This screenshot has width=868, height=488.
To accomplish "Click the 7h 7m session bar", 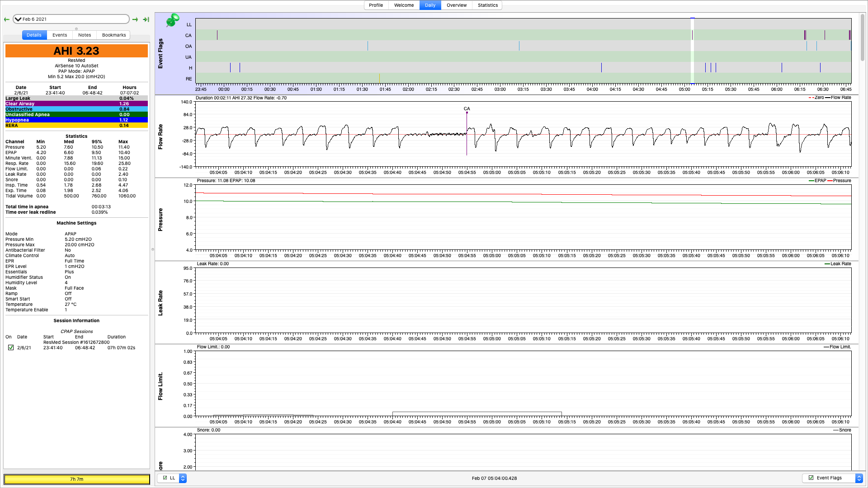I will pyautogui.click(x=77, y=479).
